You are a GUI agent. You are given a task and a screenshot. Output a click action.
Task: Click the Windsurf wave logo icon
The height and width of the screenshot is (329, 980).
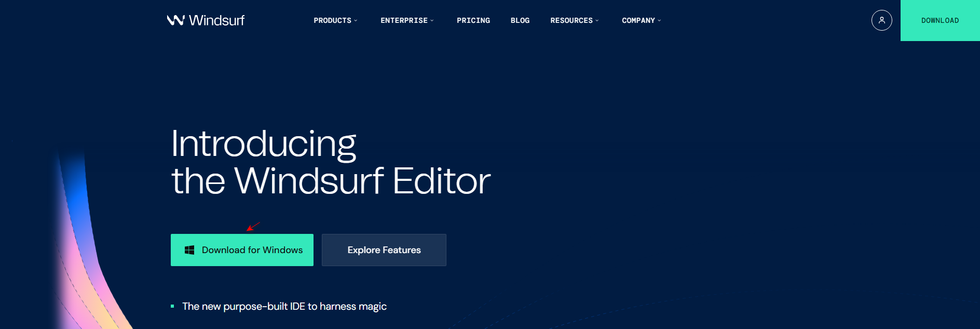(175, 20)
